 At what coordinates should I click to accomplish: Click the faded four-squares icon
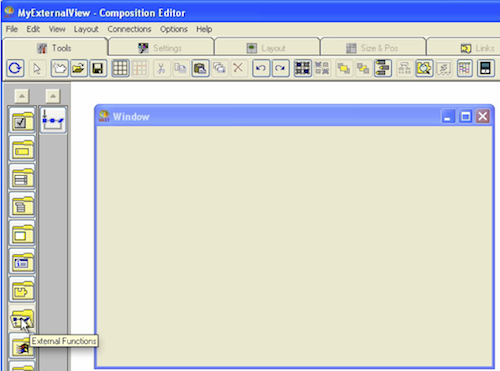tap(322, 68)
